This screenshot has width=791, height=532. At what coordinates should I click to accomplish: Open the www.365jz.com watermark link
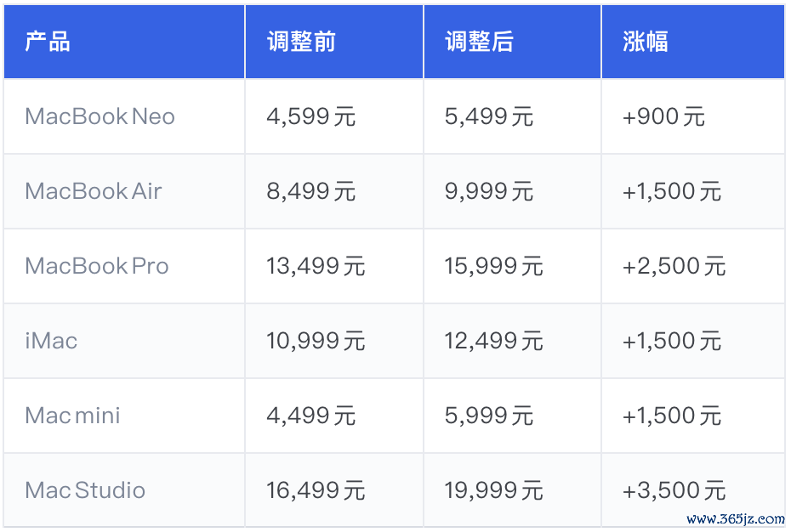point(736,519)
